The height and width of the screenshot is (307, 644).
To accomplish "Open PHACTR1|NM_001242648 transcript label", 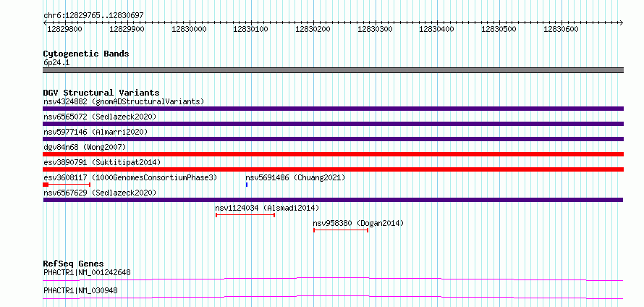I will click(87, 272).
